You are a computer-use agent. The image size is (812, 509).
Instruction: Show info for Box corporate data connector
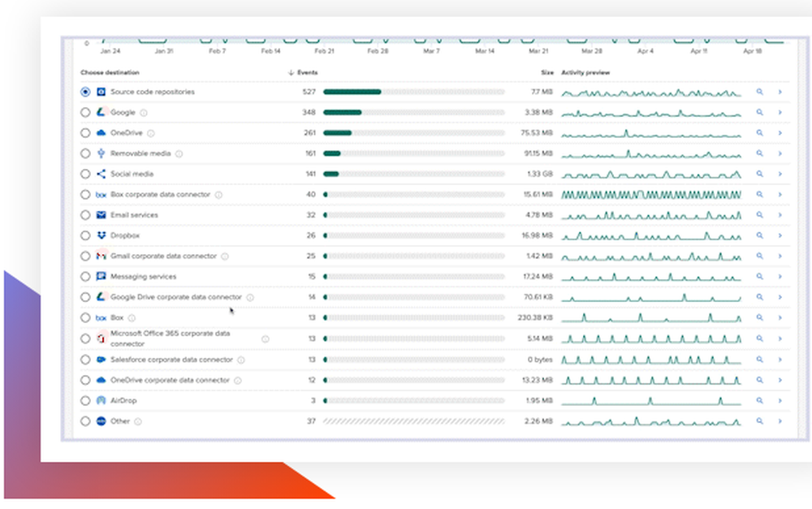click(x=218, y=195)
